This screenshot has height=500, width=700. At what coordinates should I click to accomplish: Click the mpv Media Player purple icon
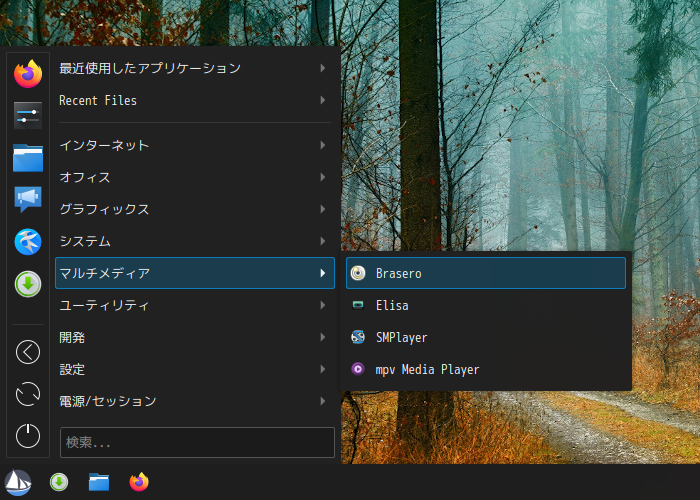358,369
